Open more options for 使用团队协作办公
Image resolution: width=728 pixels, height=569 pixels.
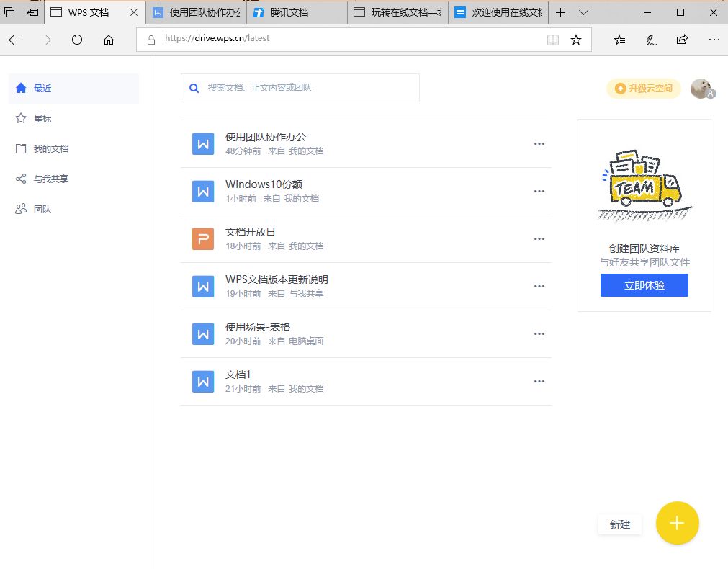pyautogui.click(x=539, y=143)
